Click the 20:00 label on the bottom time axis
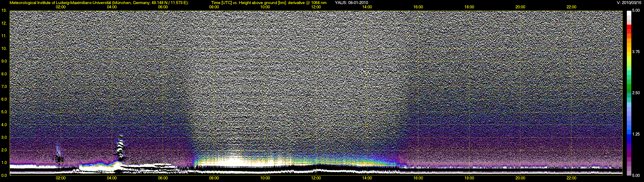The width and height of the screenshot is (644, 182). 520,178
